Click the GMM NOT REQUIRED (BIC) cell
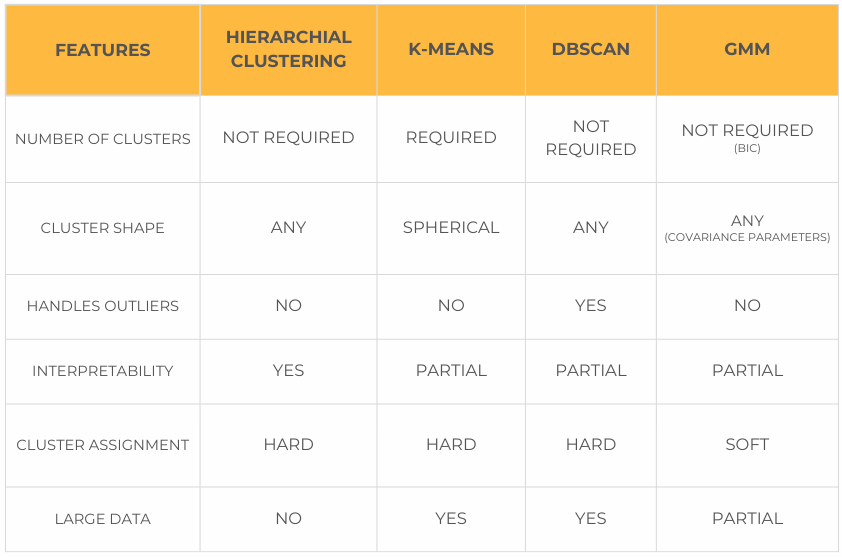The width and height of the screenshot is (842, 557). point(747,139)
